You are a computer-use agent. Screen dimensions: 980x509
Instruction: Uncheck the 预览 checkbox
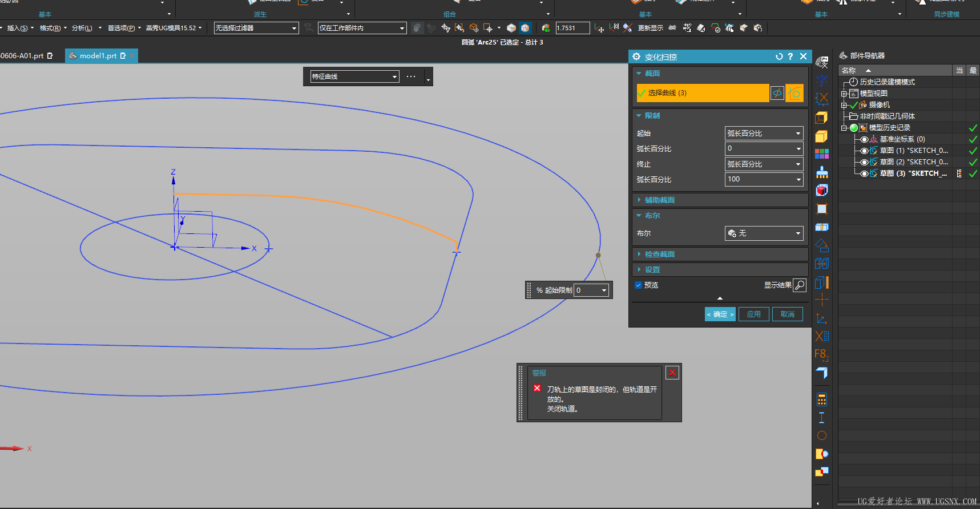(639, 285)
